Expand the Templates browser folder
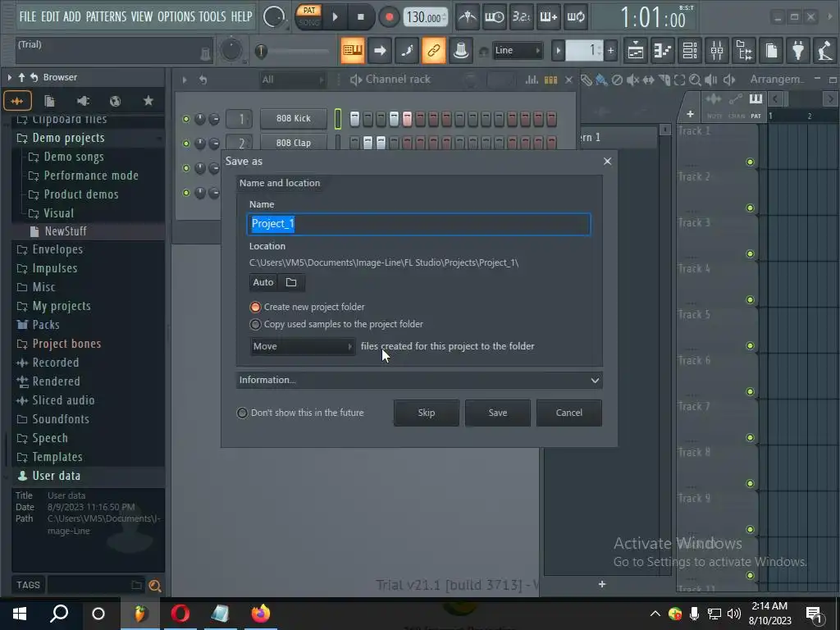This screenshot has height=630, width=840. 57,457
